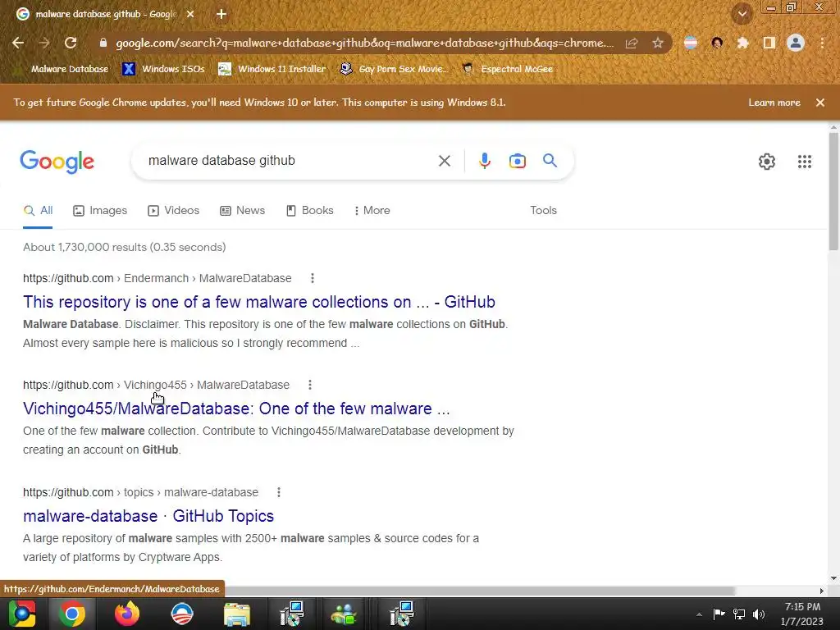Toggle the side panel icon
Viewport: 840px width, 630px height.
click(x=769, y=43)
